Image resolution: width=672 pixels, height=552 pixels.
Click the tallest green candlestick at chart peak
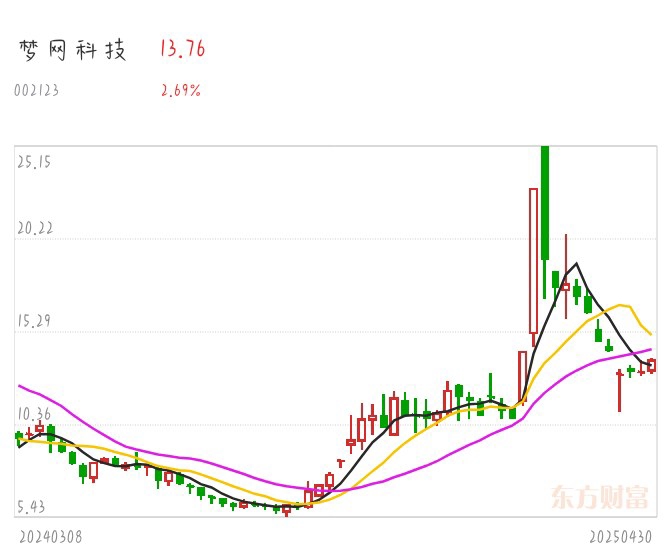[545, 222]
